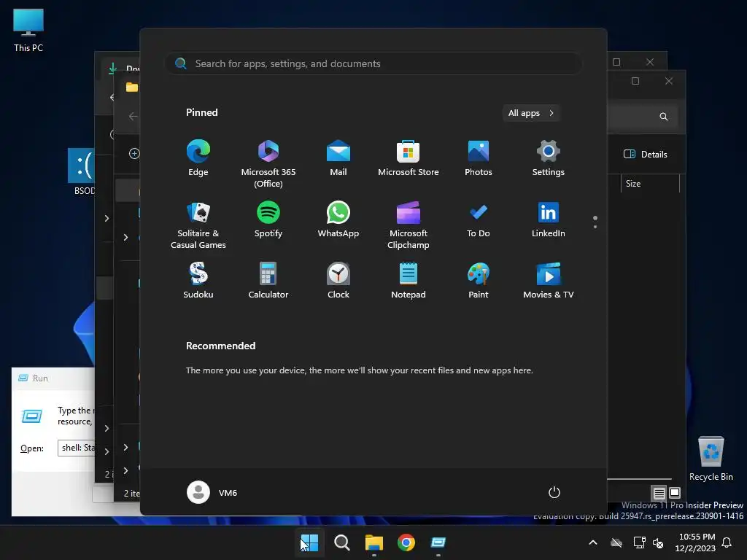
Task: Open the Recycle Bin desktop icon
Action: click(x=711, y=459)
